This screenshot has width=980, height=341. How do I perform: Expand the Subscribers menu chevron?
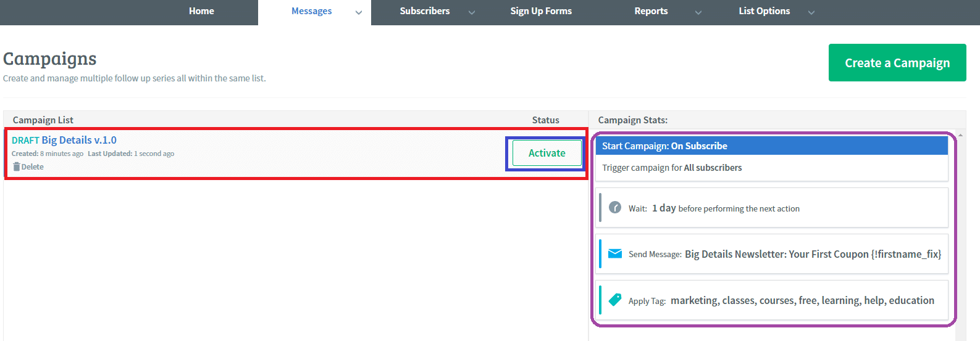(472, 12)
